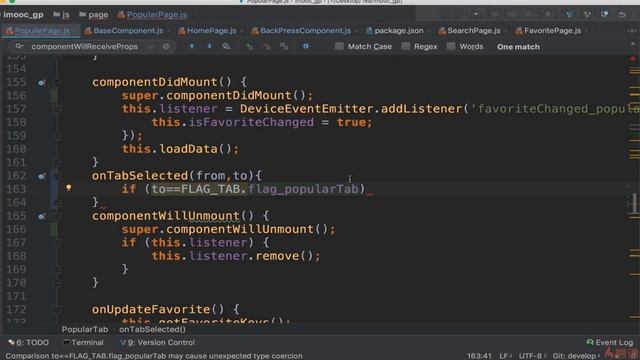Click the js folder breadcrumb
The width and height of the screenshot is (640, 360).
point(62,15)
